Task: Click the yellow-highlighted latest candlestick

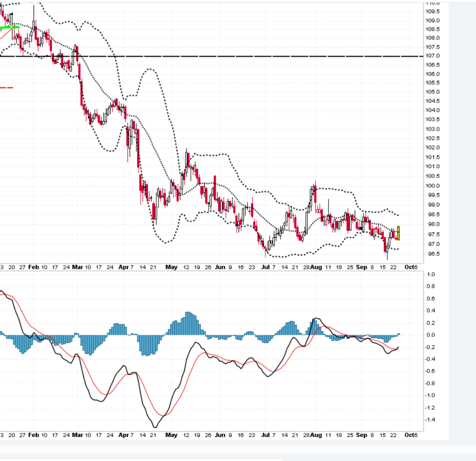Action: [399, 233]
